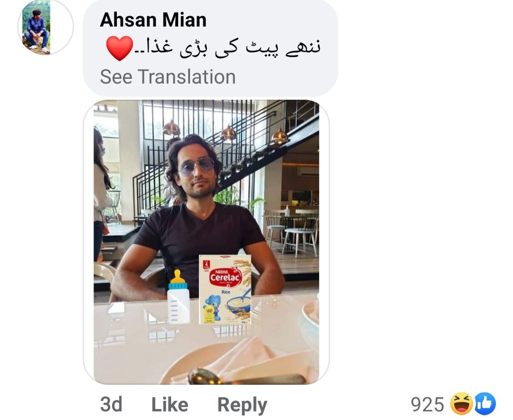Open the 925 reactions count
Screen dimensions: 513x420
427,405
